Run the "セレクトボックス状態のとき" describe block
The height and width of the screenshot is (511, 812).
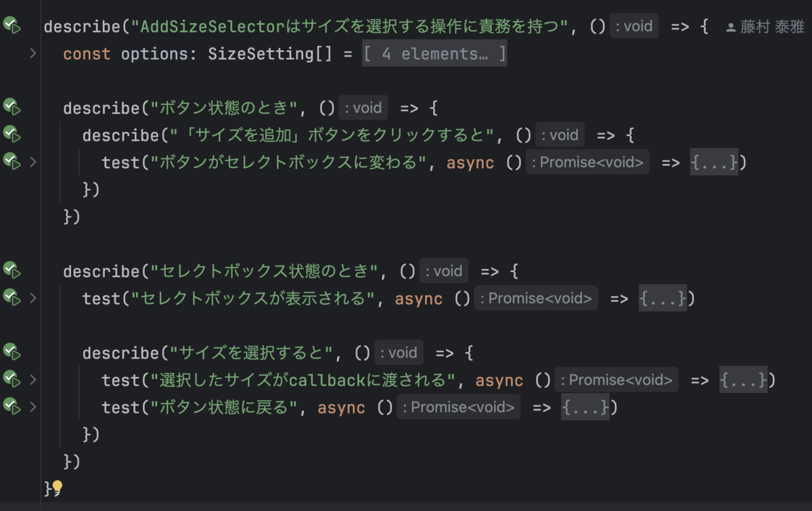[x=12, y=271]
